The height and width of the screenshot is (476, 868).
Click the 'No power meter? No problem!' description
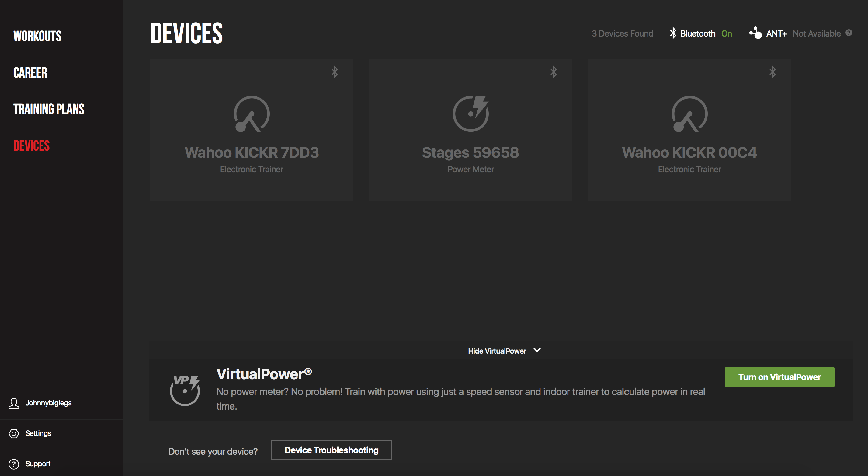(461, 399)
